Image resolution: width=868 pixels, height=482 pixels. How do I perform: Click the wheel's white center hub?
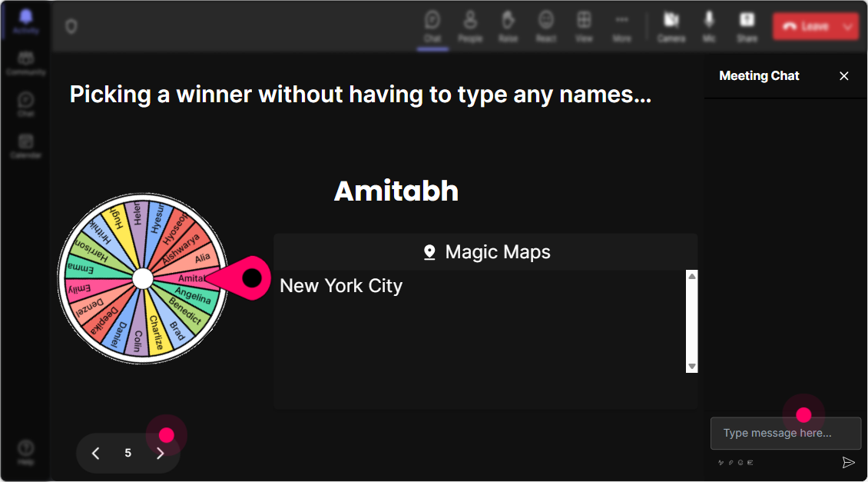point(143,279)
